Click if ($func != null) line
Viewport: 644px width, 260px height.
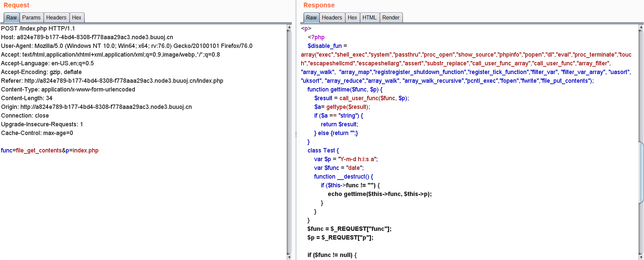click(332, 255)
